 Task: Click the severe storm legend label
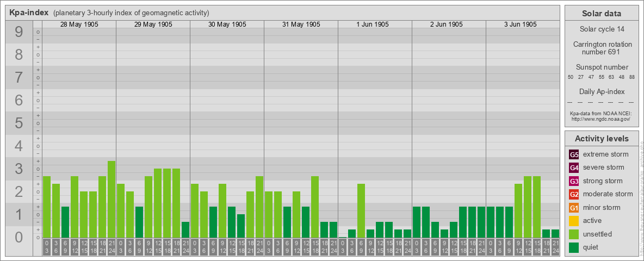tap(604, 168)
